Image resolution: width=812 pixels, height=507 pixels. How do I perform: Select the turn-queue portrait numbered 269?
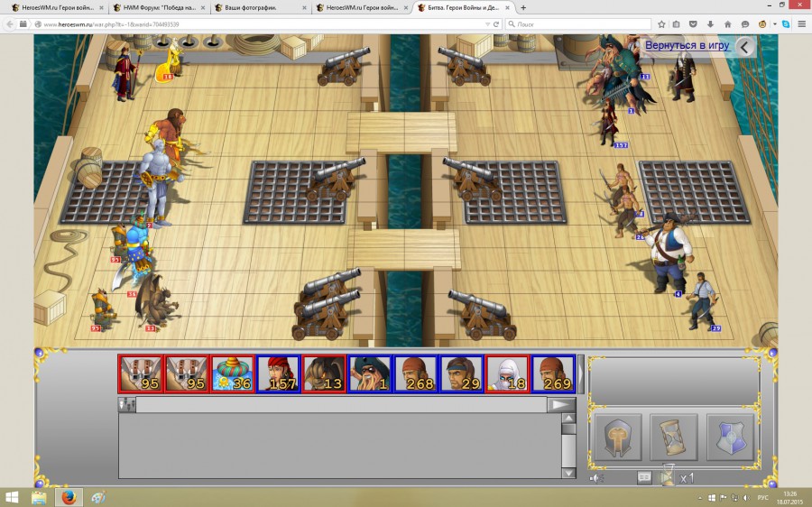click(553, 373)
